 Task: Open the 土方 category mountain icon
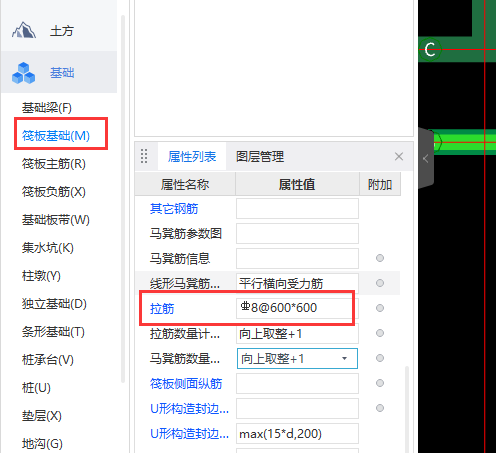pyautogui.click(x=24, y=30)
